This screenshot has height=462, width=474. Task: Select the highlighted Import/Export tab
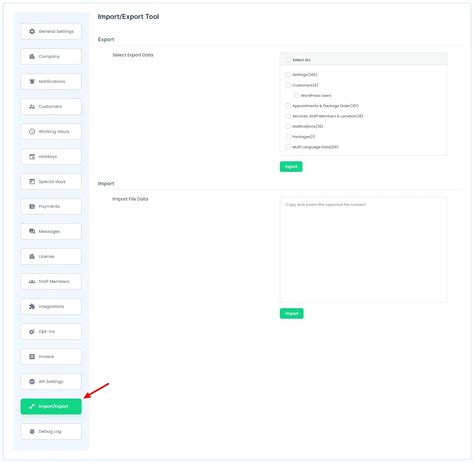coord(51,406)
